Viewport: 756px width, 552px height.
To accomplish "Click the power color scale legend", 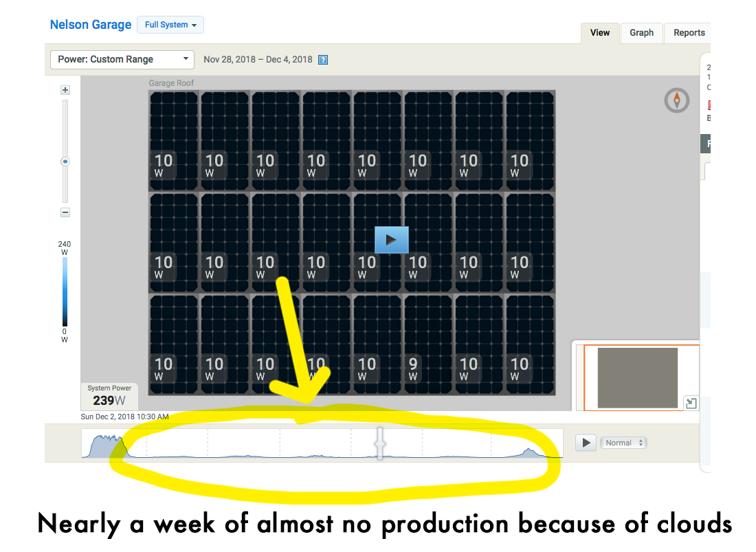I will (x=65, y=292).
